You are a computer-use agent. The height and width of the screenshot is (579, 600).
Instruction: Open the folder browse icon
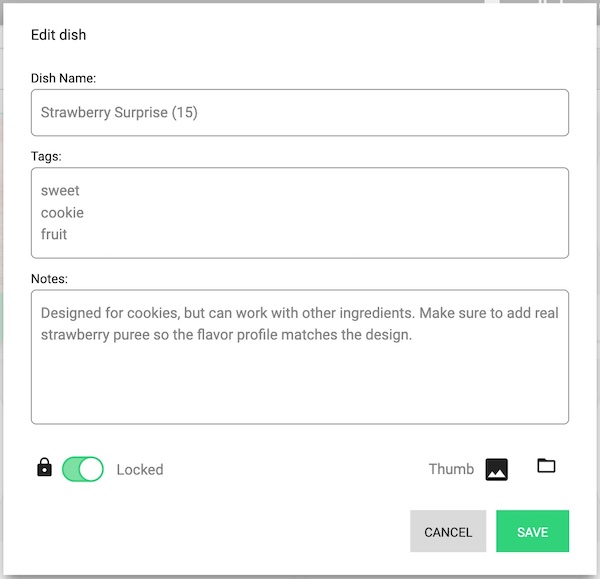pyautogui.click(x=546, y=466)
